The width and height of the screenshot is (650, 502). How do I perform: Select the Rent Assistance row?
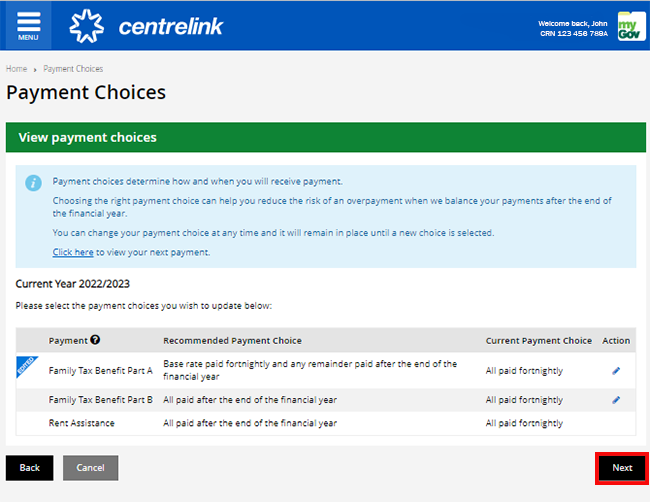pyautogui.click(x=325, y=423)
